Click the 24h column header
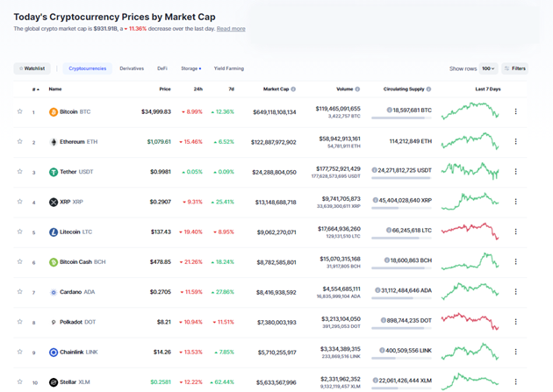This screenshot has height=392, width=553. click(x=198, y=89)
